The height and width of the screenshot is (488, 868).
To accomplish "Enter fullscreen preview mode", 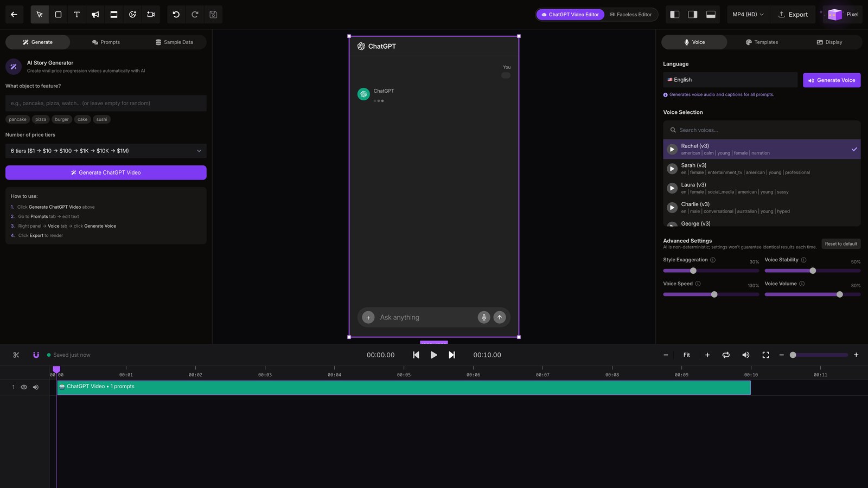I will pos(766,355).
